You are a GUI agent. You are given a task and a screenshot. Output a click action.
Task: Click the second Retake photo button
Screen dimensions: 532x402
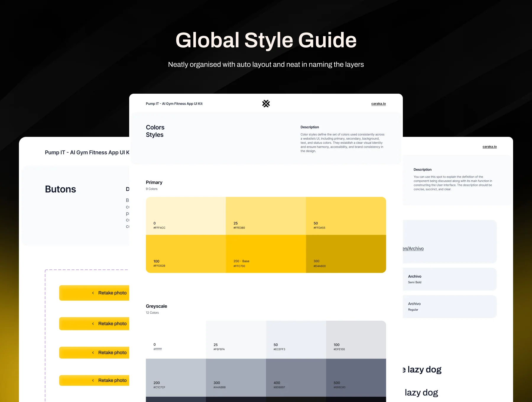94,324
